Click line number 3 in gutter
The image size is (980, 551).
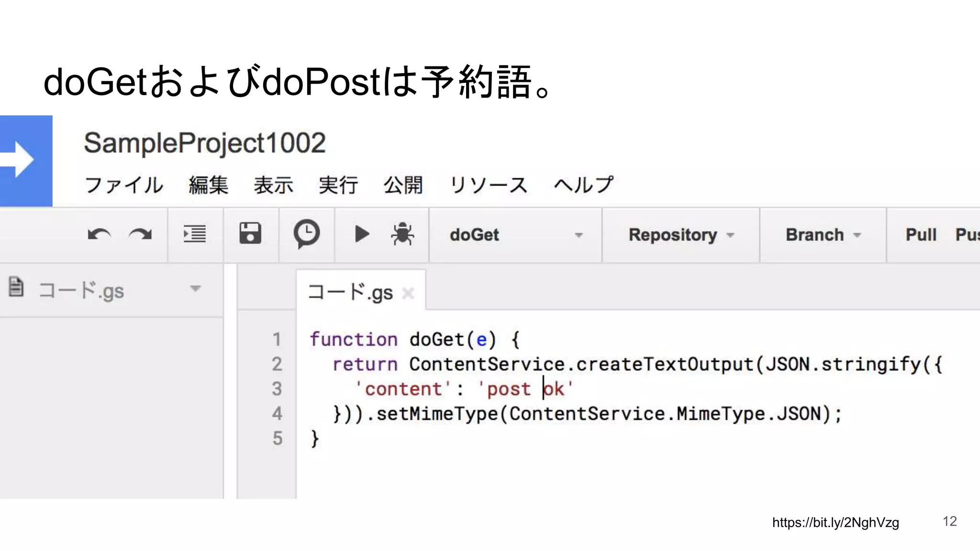pos(277,389)
